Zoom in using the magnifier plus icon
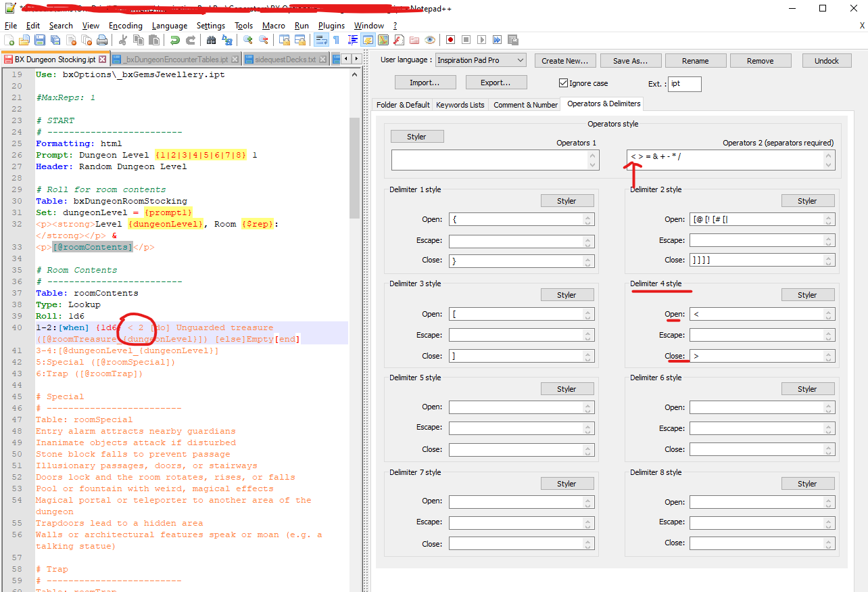The width and height of the screenshot is (868, 592). click(247, 40)
